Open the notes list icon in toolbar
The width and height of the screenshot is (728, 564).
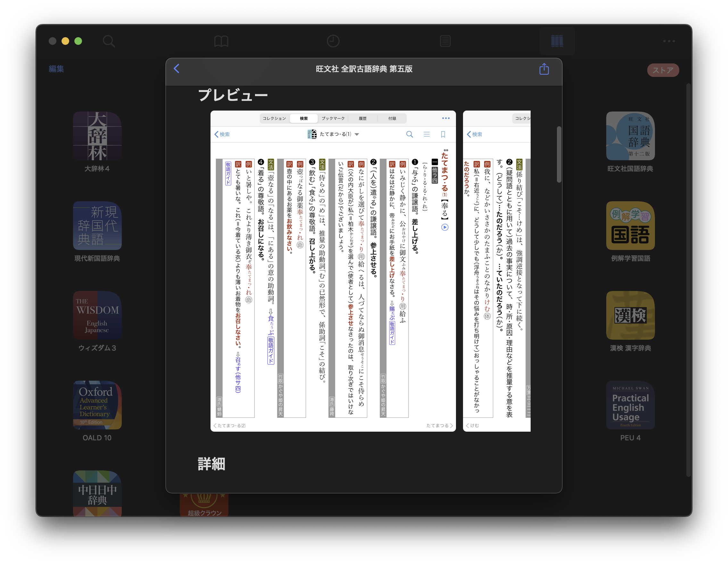[445, 41]
